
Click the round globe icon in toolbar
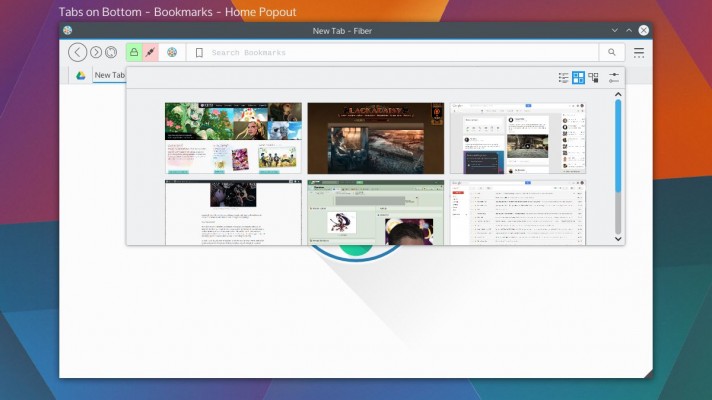172,52
